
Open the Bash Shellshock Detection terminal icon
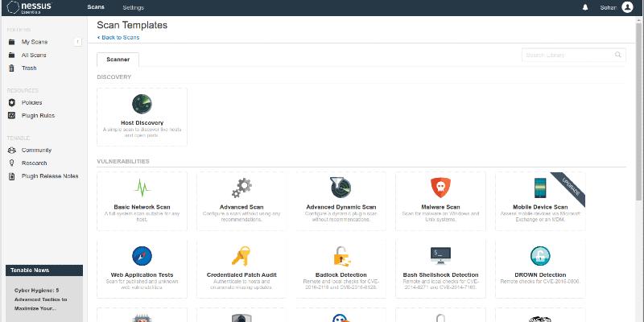click(x=440, y=257)
